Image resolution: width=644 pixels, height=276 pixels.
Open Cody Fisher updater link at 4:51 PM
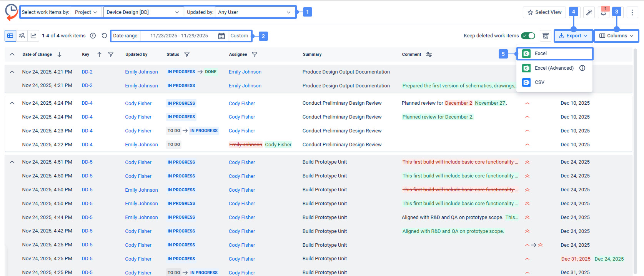138,162
